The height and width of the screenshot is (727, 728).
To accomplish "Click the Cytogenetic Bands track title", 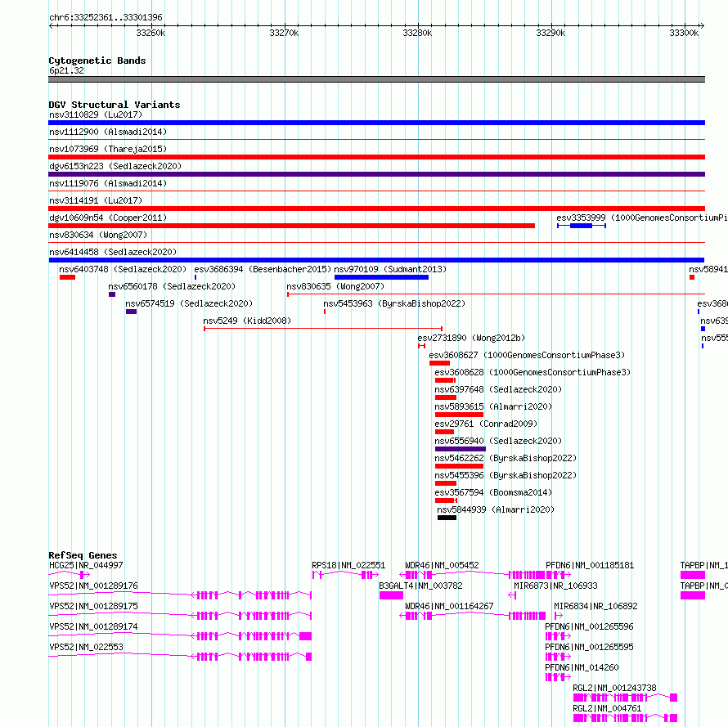I will pyautogui.click(x=97, y=61).
